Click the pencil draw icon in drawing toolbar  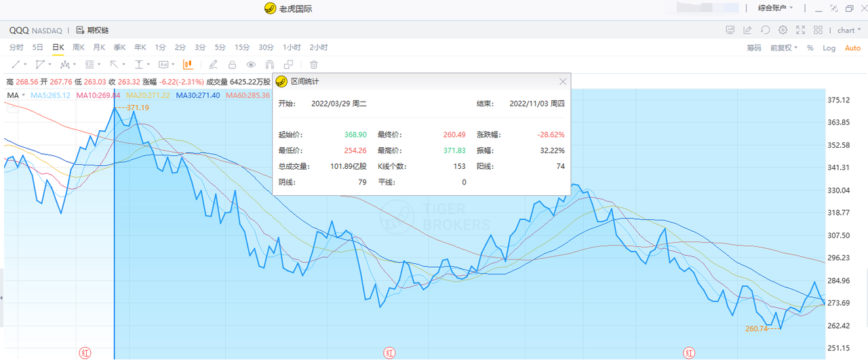point(213,64)
